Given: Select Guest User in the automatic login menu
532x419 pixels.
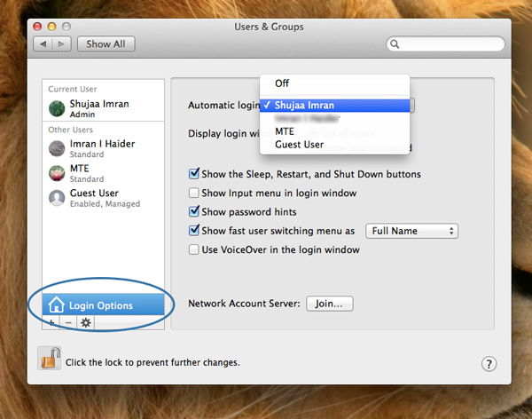Looking at the screenshot, I should coord(335,145).
